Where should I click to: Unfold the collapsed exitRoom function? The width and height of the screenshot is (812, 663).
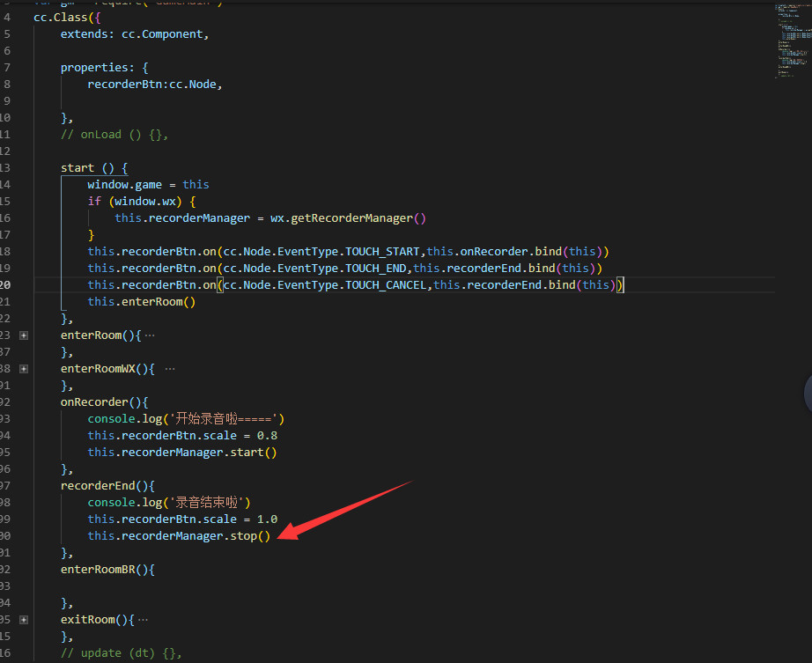[24, 620]
